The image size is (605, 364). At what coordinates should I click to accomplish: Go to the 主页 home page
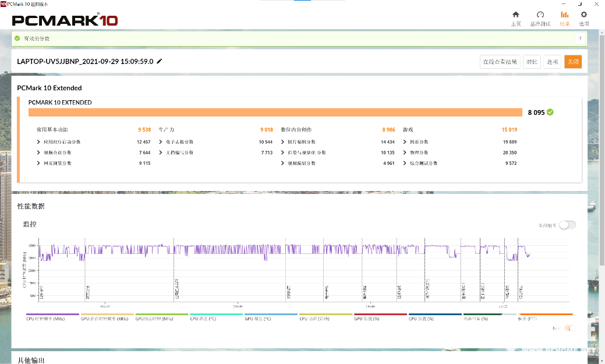pos(515,19)
